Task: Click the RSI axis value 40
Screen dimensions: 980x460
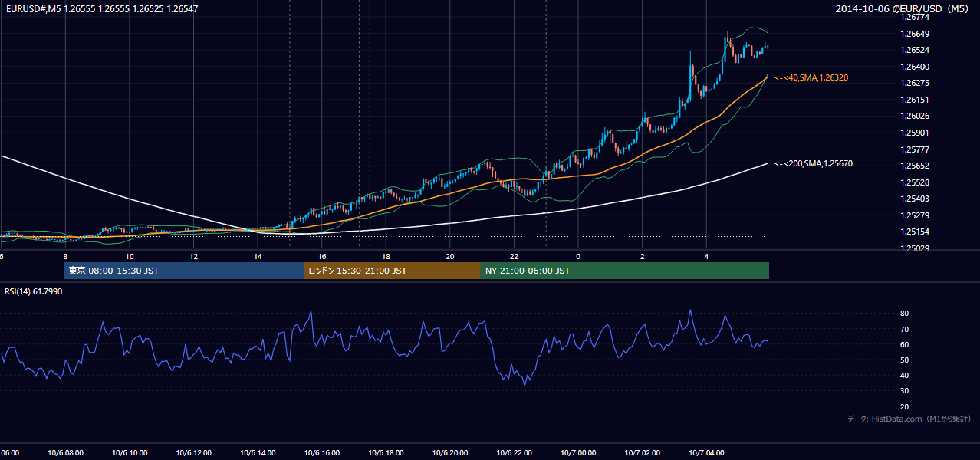Action: 905,375
